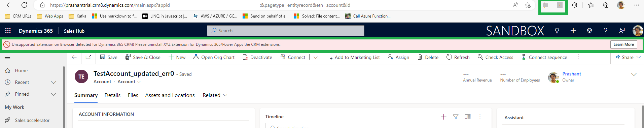Viewport: 644px width, 128px height.
Task: Refresh the record from command bar
Action: pos(458,57)
